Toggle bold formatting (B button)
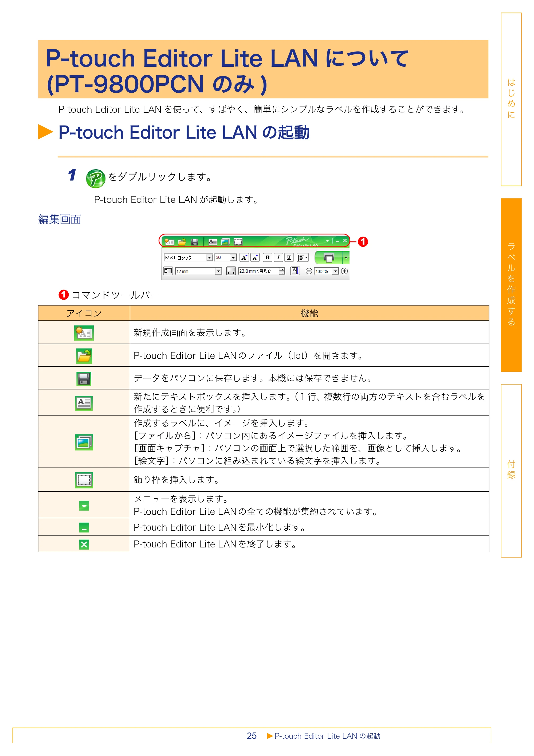The image size is (534, 756). pos(268,257)
